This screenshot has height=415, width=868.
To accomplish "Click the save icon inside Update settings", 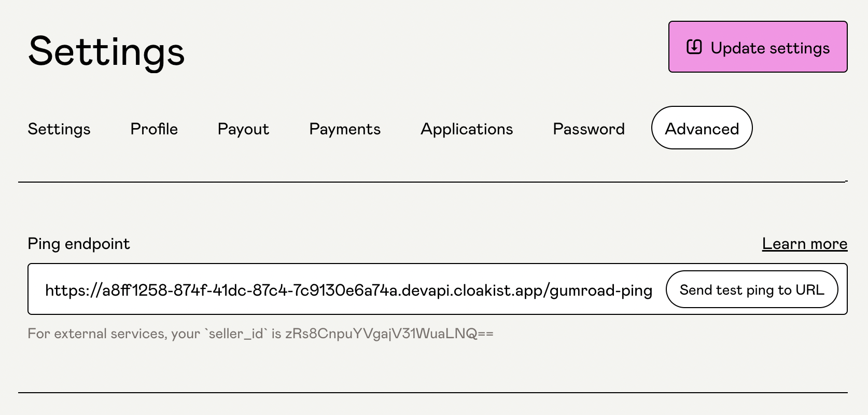I will click(694, 47).
